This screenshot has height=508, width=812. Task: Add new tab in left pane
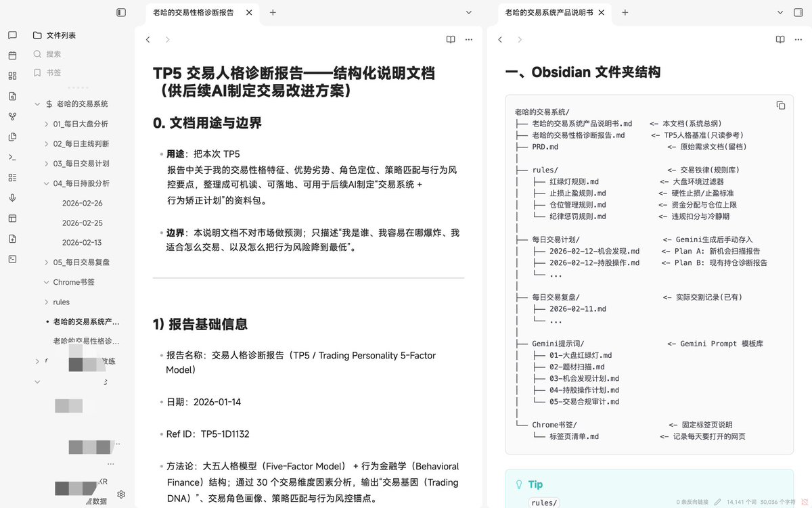(273, 12)
